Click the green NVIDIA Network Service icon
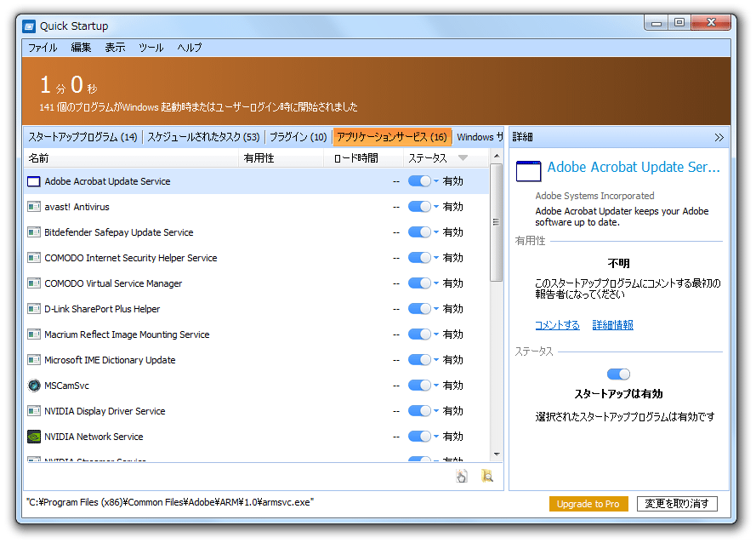 [34, 437]
